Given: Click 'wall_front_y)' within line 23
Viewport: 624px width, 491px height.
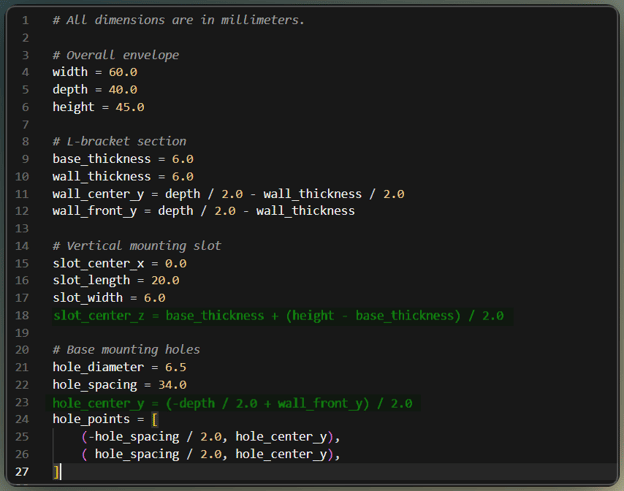Looking at the screenshot, I should pyautogui.click(x=324, y=403).
